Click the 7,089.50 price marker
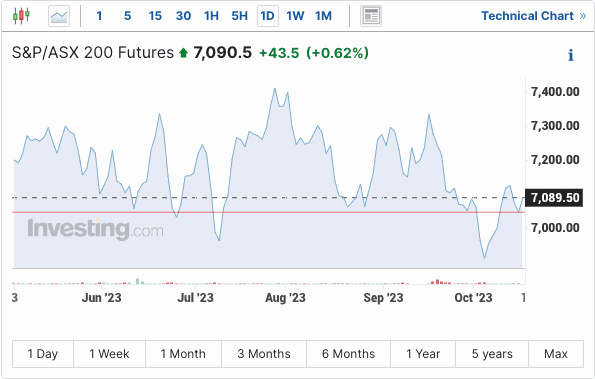Image resolution: width=595 pixels, height=379 pixels. tap(554, 198)
